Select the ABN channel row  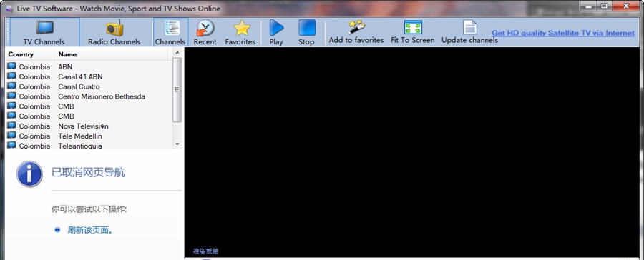click(x=89, y=66)
